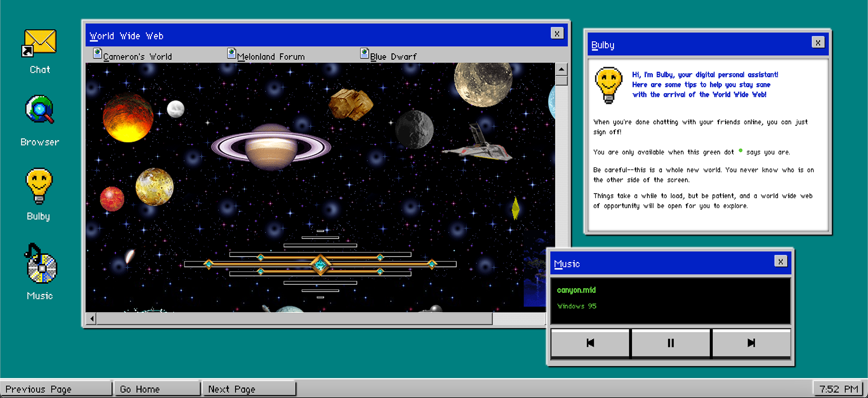Click the browser vertical scrollbar thumb

click(x=561, y=81)
